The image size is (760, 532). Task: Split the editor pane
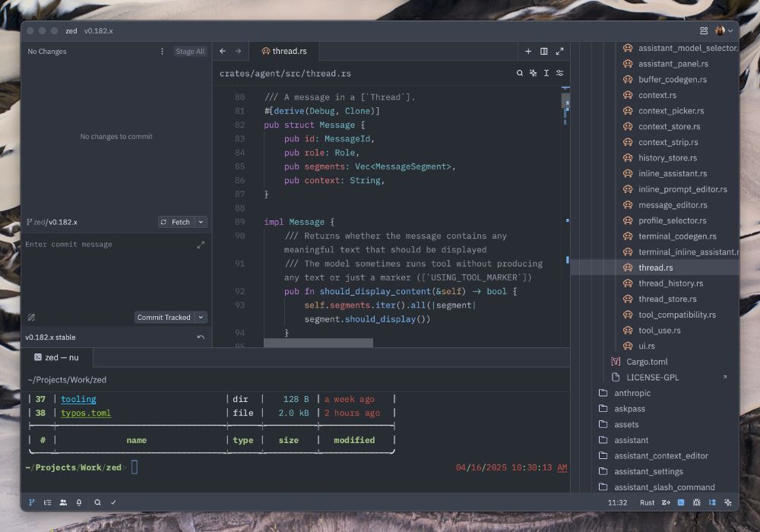544,51
